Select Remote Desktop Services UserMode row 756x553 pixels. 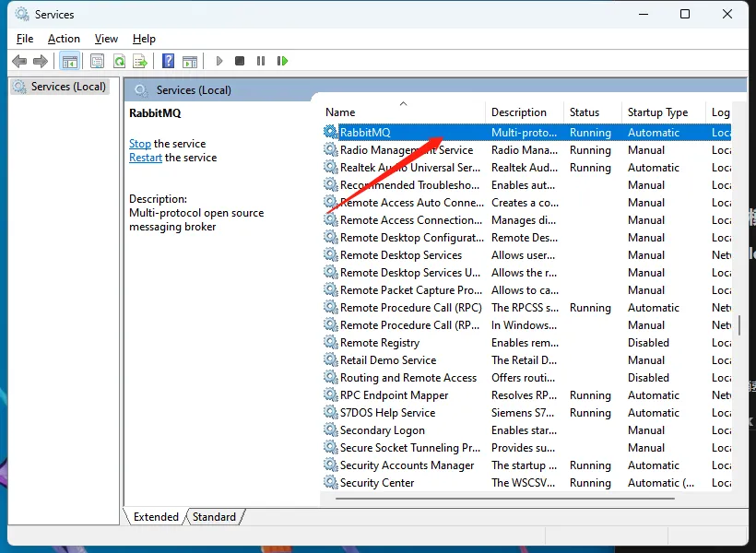pyautogui.click(x=526, y=273)
